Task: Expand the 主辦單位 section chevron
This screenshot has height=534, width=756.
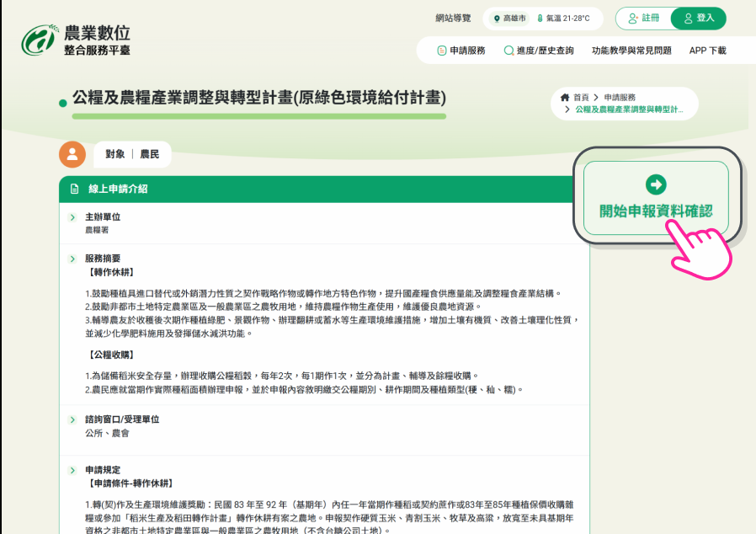Action: [73, 217]
